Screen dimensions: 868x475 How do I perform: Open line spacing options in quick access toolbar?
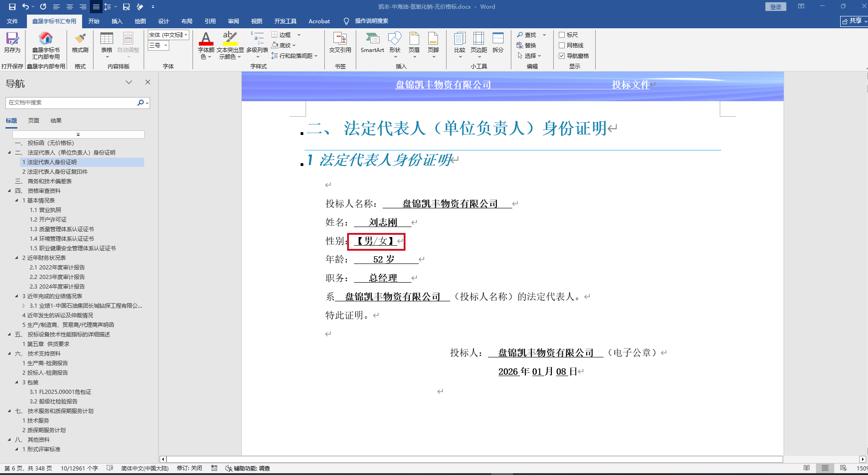click(108, 7)
